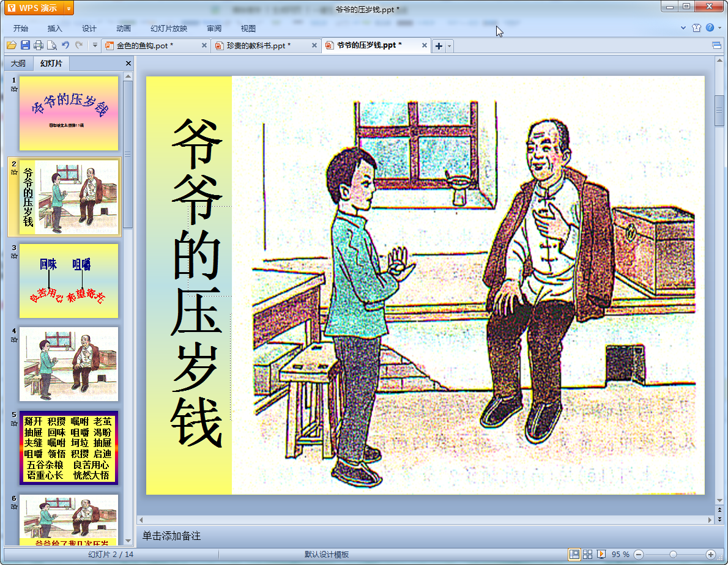Create a new document tab with plus button
This screenshot has height=565, width=728.
(x=439, y=46)
